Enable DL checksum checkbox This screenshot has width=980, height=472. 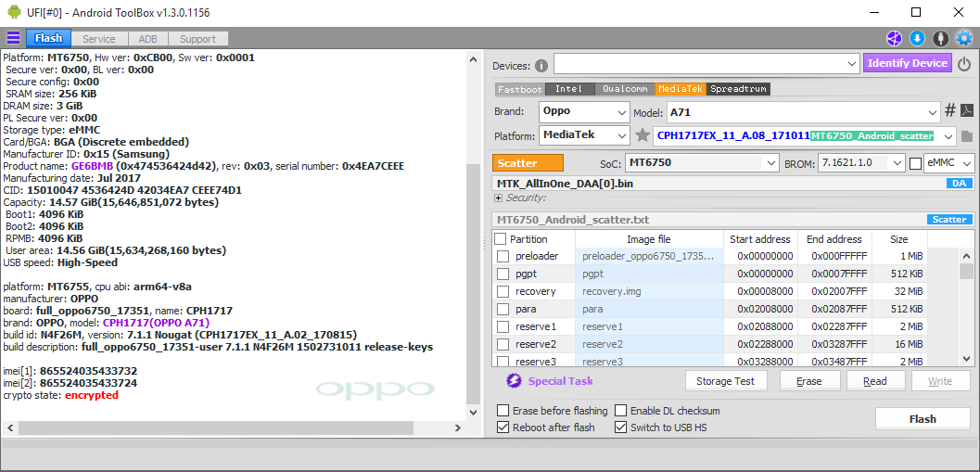point(620,411)
